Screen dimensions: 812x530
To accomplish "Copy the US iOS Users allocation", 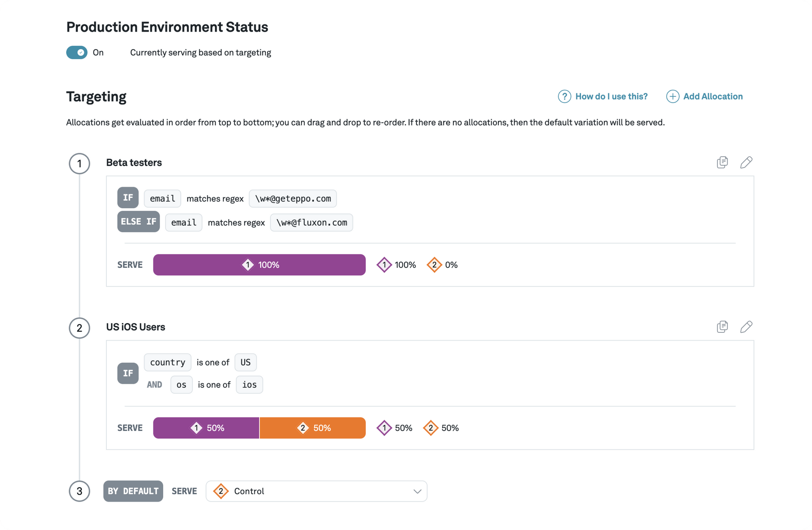I will [x=722, y=327].
